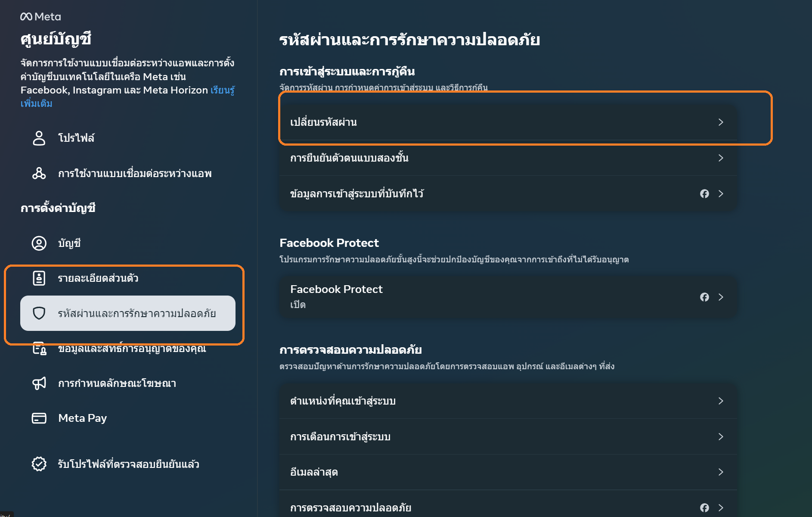
Task: Click the Facebook icon in การตรวจสอบความปลอดภัย bottom row
Action: pyautogui.click(x=704, y=508)
